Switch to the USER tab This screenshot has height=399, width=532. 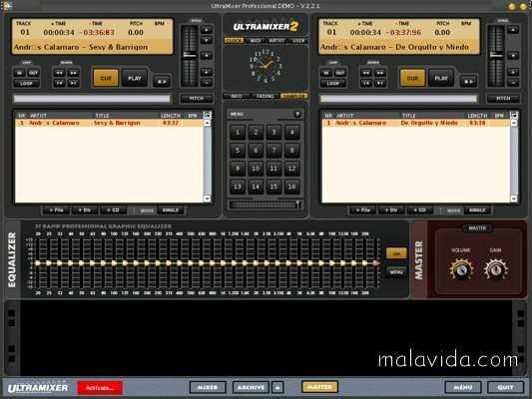(298, 41)
